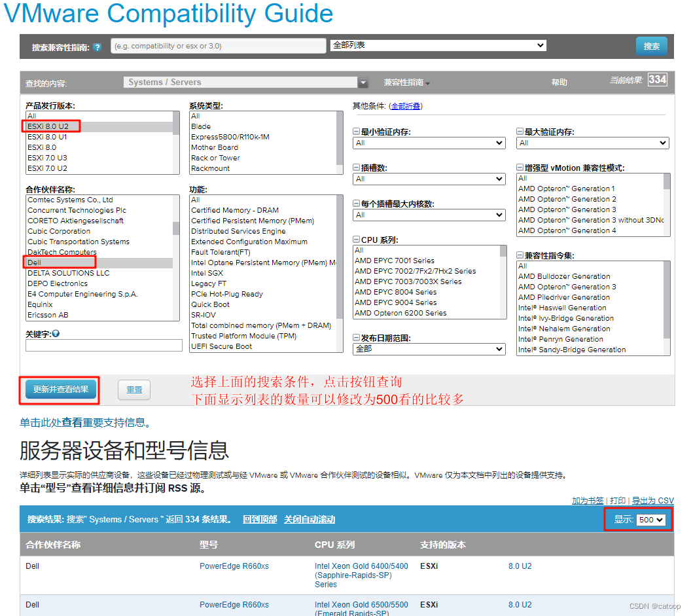Focus the 关键字 keyword input box
The image size is (691, 616).
point(104,345)
